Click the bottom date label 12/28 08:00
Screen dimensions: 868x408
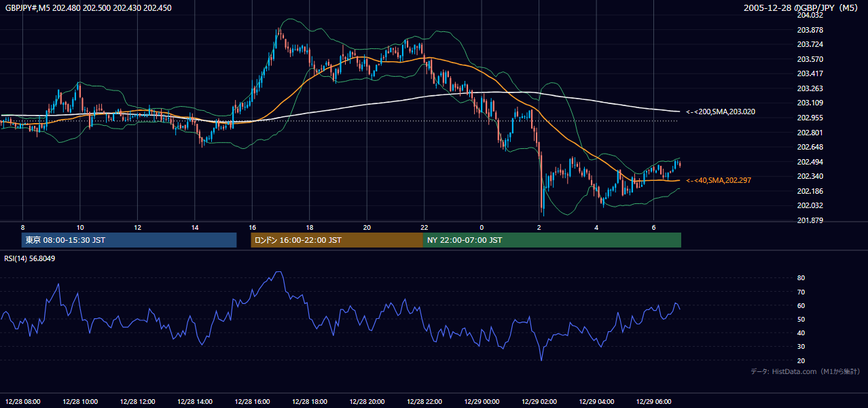click(24, 401)
